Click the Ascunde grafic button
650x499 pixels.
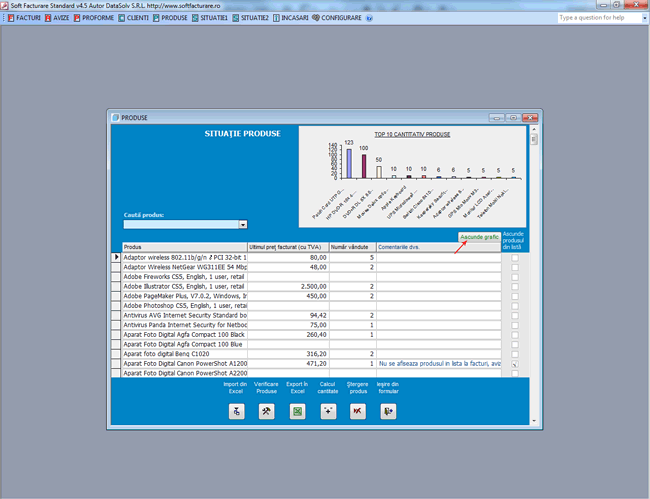coord(479,237)
